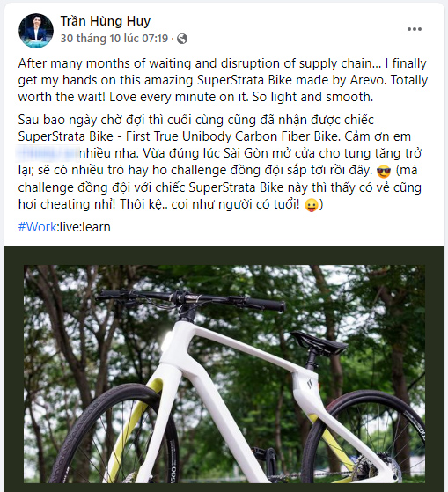Open the three-dots post options menu
The image size is (448, 492).
coord(415,29)
